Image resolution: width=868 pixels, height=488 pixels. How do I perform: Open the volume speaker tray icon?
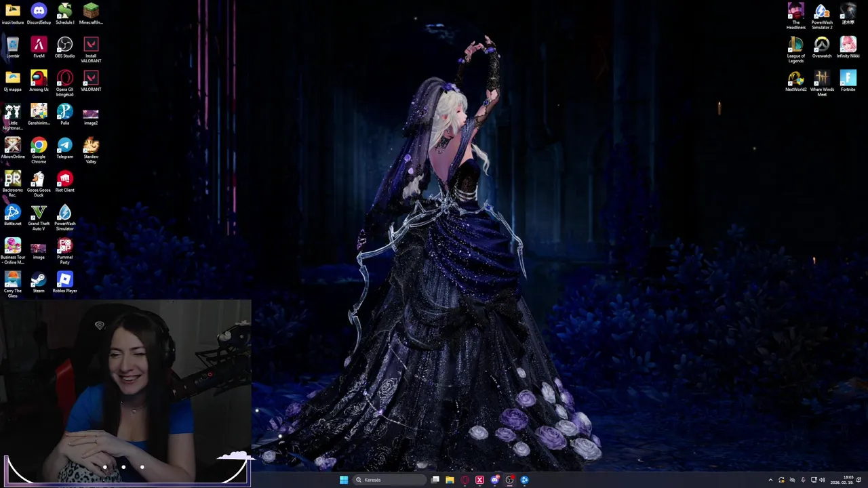coord(823,480)
